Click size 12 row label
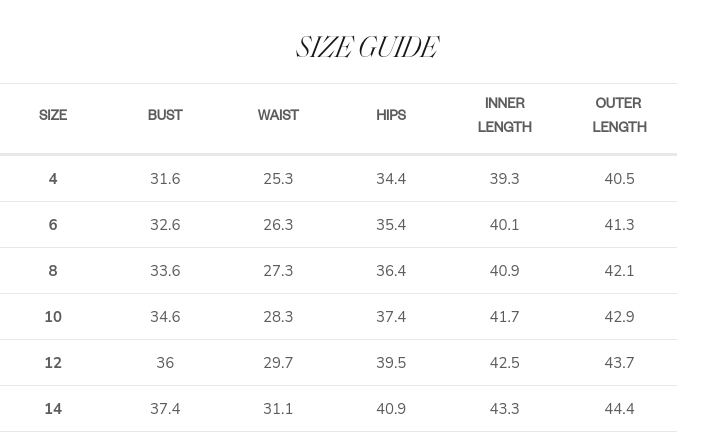Viewport: 707px width, 439px height. (53, 363)
